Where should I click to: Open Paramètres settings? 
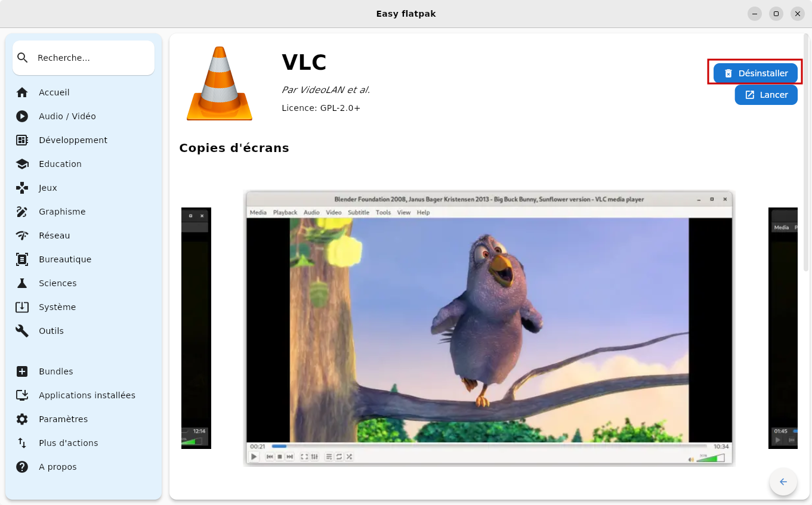pyautogui.click(x=84, y=419)
